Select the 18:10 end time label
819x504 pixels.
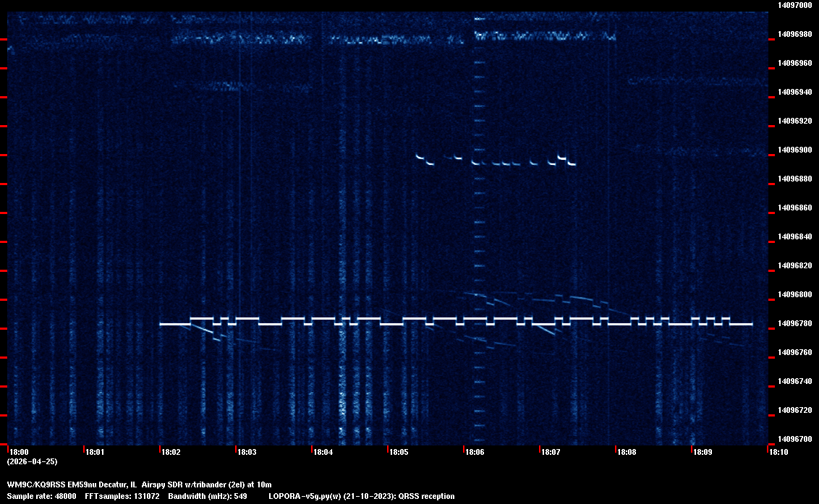coord(778,452)
